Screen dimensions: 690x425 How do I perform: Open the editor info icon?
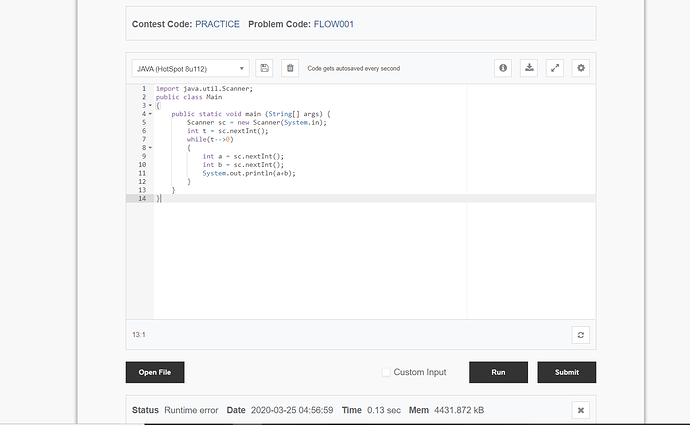tap(503, 68)
